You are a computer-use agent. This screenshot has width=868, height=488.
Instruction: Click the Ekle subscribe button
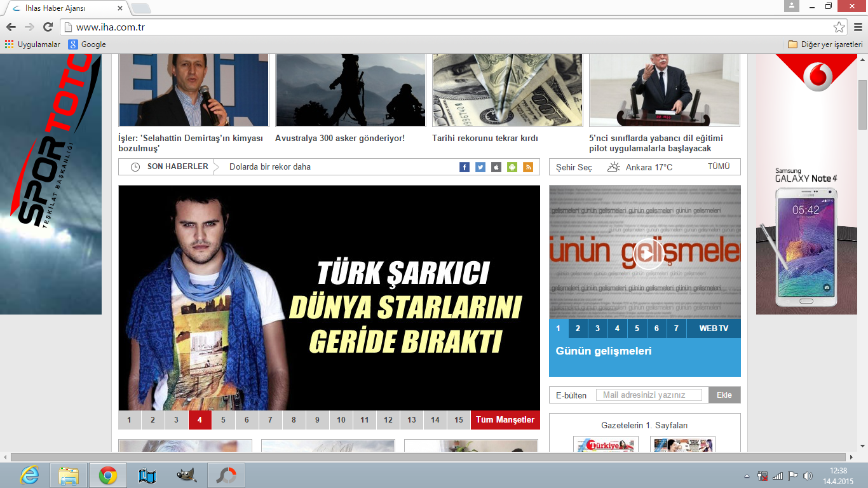point(724,395)
